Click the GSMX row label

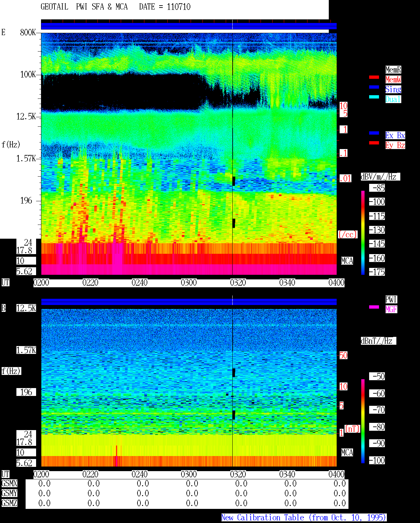[9, 483]
